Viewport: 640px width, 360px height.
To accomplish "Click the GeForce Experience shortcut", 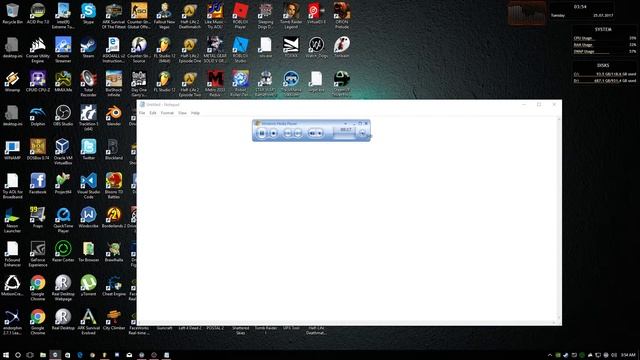I will click(x=38, y=254).
